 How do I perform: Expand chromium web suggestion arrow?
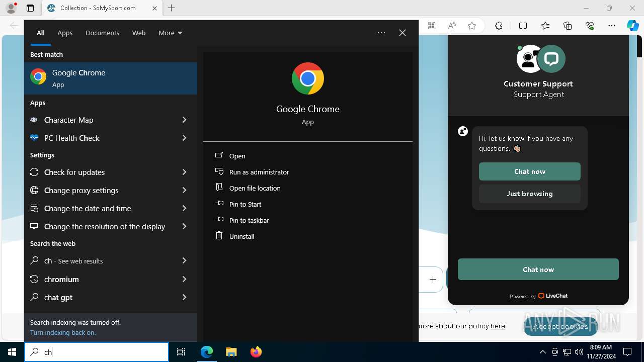click(x=184, y=279)
